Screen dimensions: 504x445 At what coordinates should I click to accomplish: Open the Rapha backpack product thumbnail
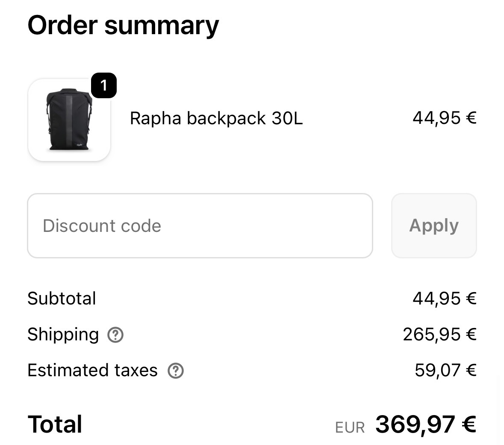pyautogui.click(x=69, y=120)
